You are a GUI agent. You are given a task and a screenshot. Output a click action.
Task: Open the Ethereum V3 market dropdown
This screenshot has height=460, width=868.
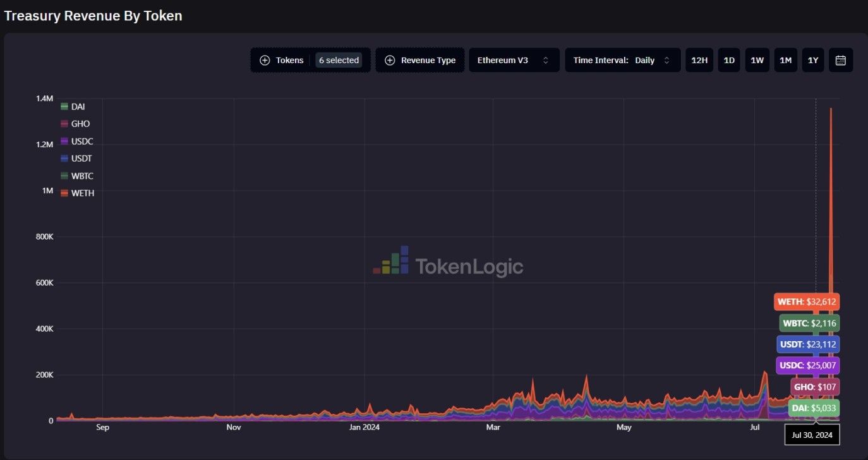[x=514, y=60]
